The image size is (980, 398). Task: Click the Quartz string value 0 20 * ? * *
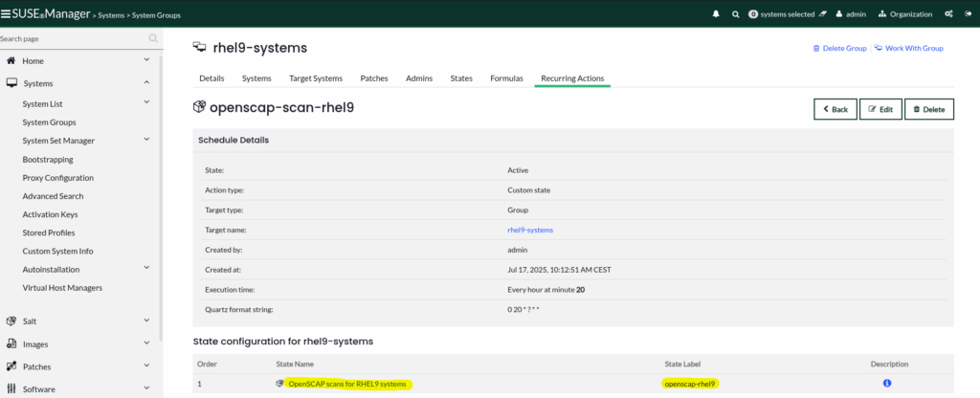pyautogui.click(x=523, y=310)
